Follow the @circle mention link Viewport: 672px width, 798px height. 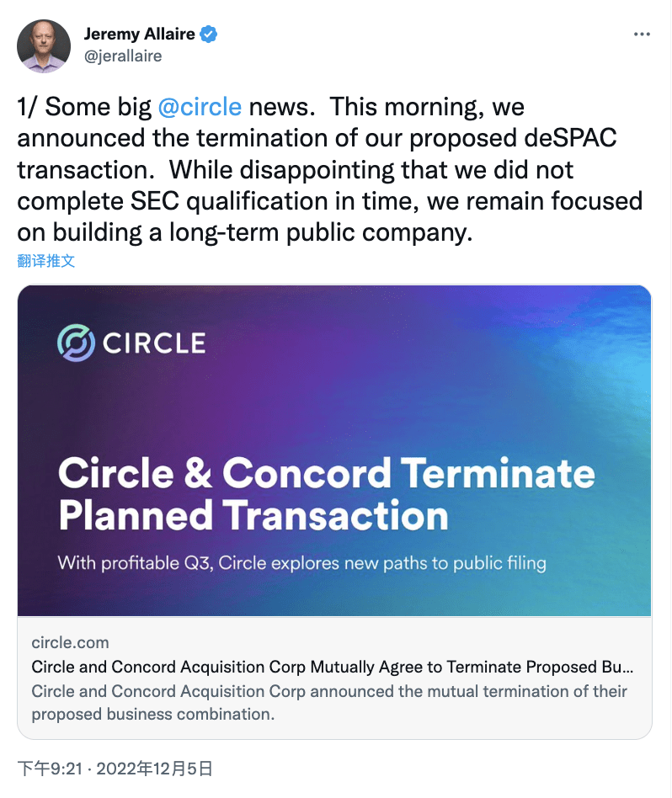pyautogui.click(x=200, y=108)
